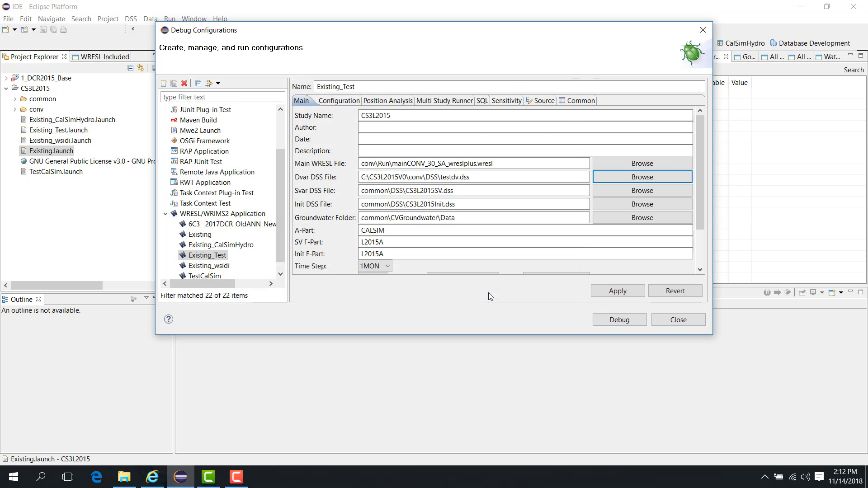
Task: Open Windows Start menu
Action: tap(14, 477)
